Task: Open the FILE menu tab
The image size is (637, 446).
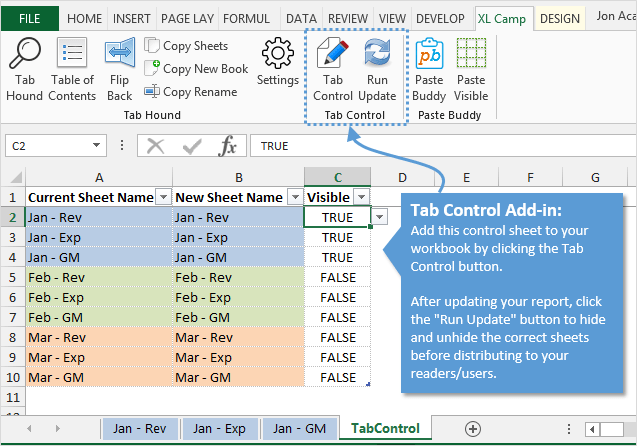Action: coord(31,18)
